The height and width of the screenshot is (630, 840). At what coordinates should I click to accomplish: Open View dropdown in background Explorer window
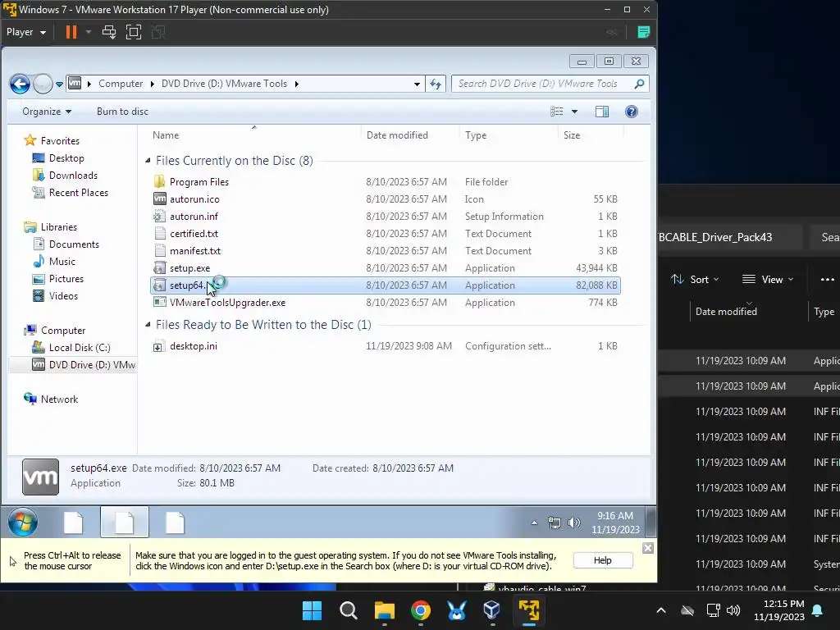767,280
